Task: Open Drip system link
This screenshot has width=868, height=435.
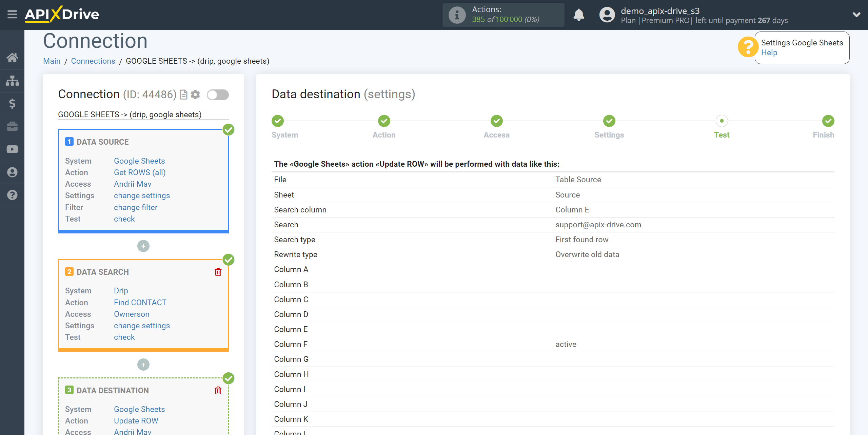Action: point(121,291)
